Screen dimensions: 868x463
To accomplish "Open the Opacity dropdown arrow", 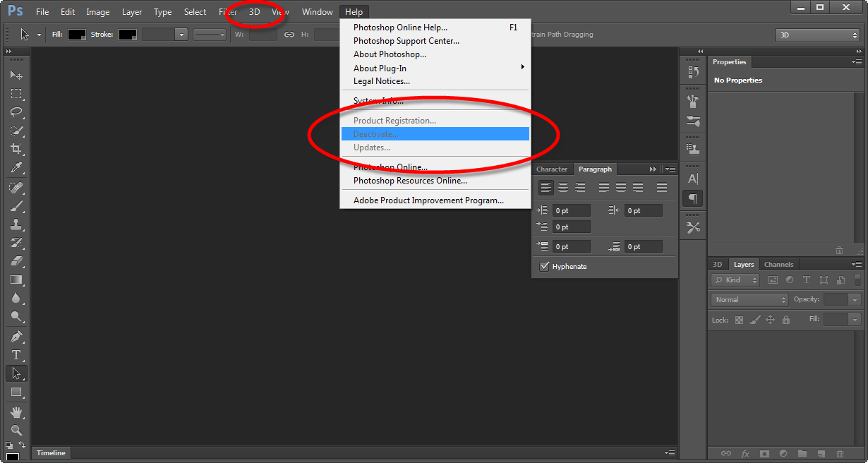I will click(855, 300).
